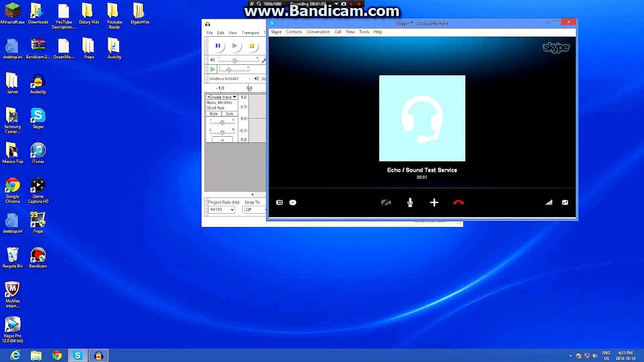This screenshot has height=362, width=644.
Task: Show contacts sidebar icon in Skype call
Action: 280,203
